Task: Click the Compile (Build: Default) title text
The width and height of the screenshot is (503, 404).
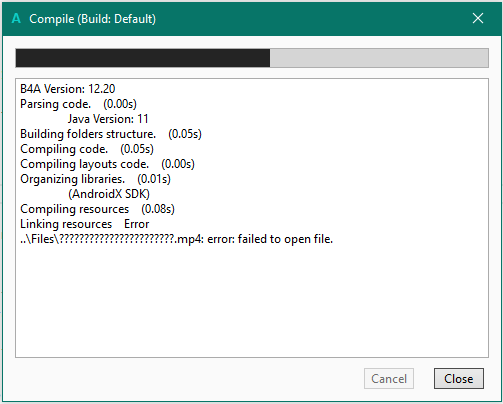Action: pos(92,19)
